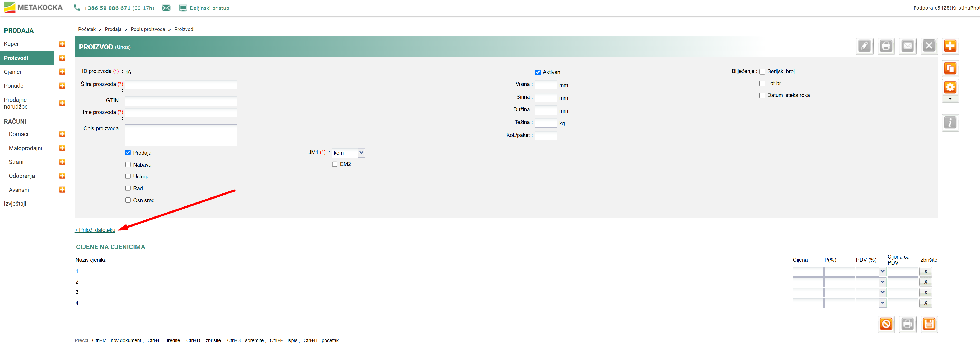980x364 pixels.
Task: Click the orange plus new document icon
Action: click(x=950, y=46)
